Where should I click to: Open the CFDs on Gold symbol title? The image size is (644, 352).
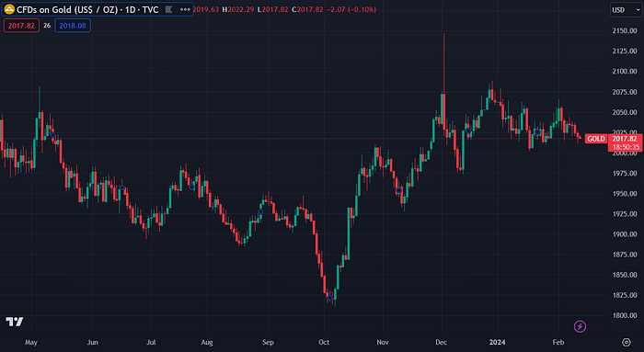pos(87,9)
